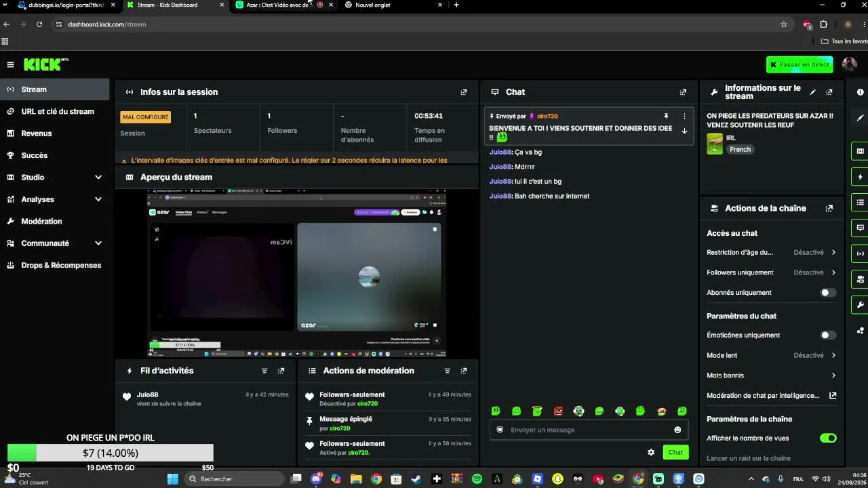Send message with the Chat button
This screenshot has height=488, width=868.
click(x=675, y=452)
